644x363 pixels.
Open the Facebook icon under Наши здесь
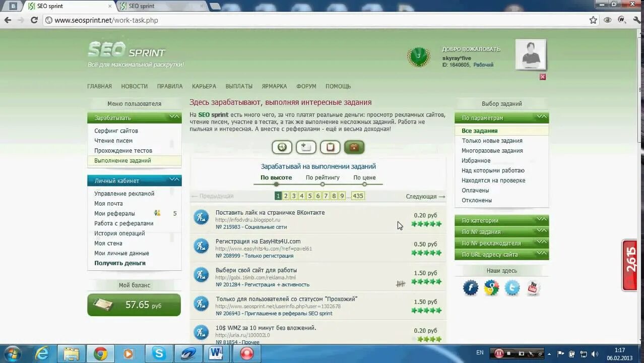pos(471,288)
